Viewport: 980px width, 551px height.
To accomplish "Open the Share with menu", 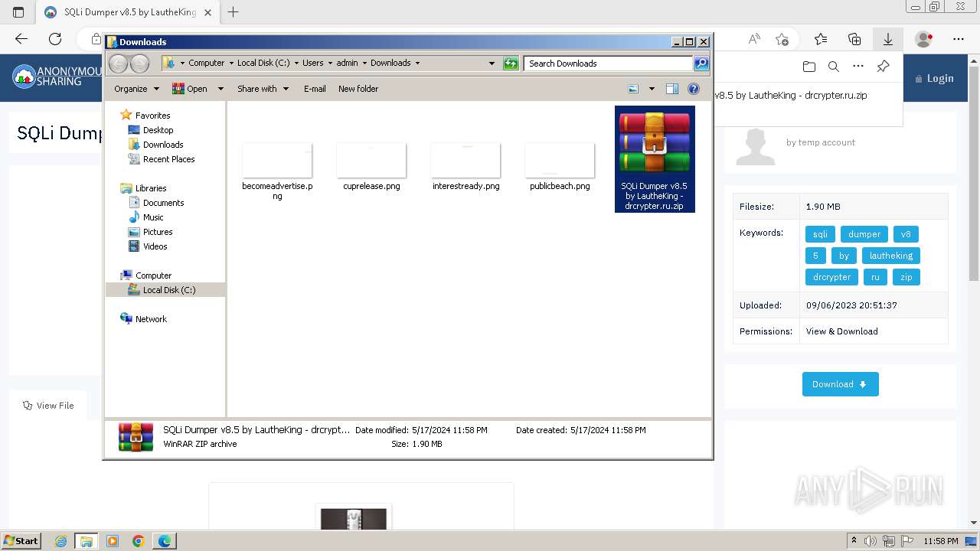I will pos(263,89).
